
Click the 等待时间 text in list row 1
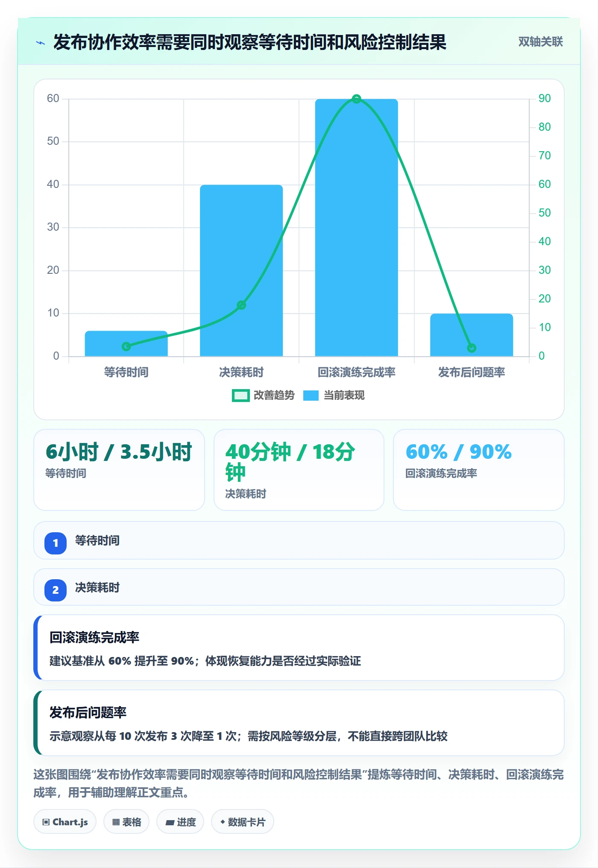(97, 541)
